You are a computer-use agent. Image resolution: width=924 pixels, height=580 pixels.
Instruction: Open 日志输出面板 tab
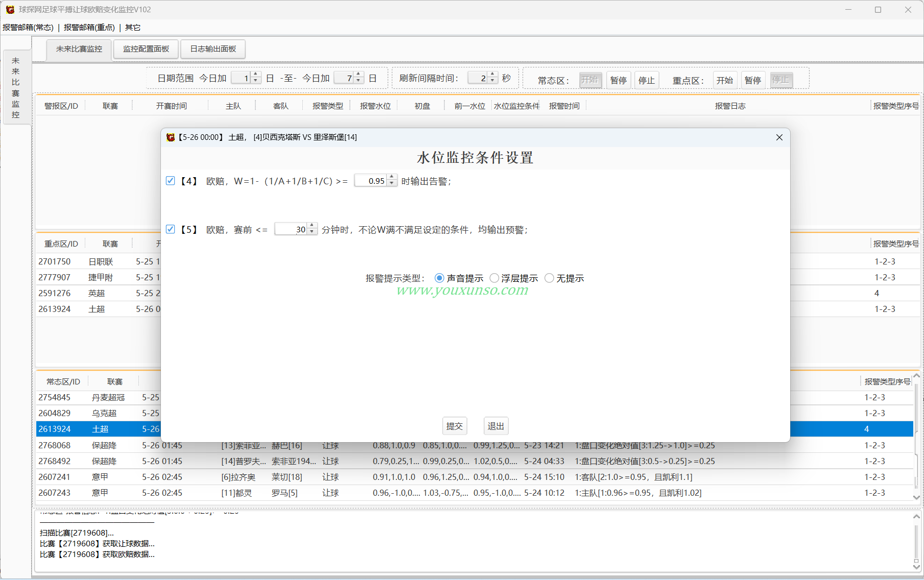point(213,49)
